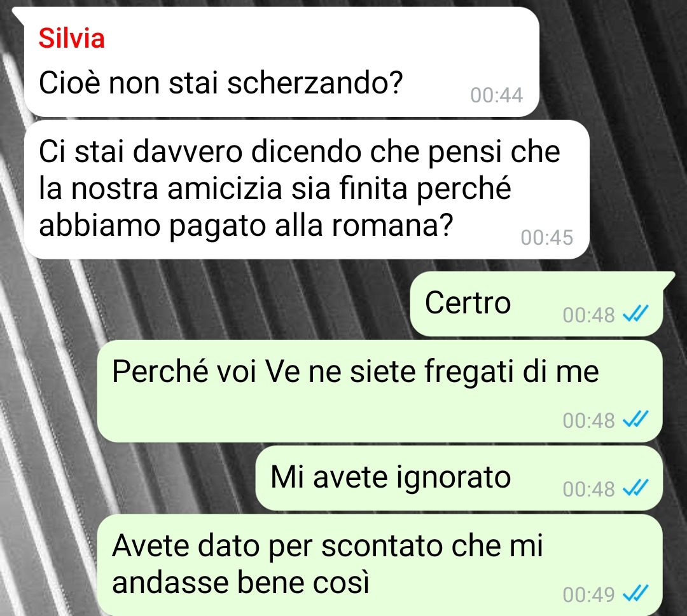Click the double check on the 00:49 message

[x=635, y=594]
